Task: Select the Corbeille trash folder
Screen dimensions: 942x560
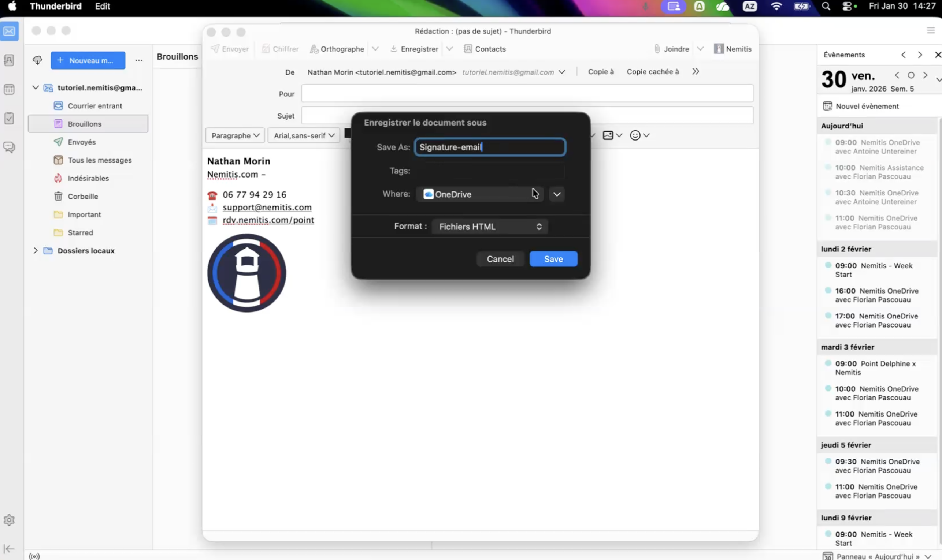Action: tap(82, 196)
